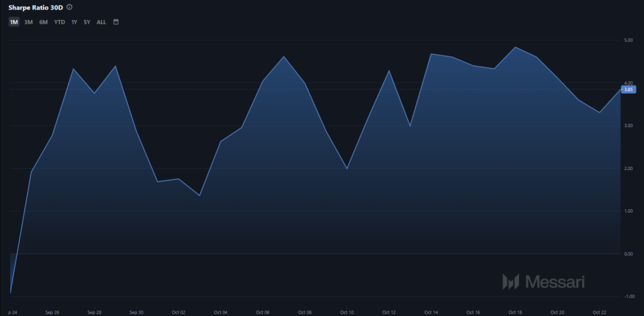This screenshot has width=644, height=316.
Task: Click the Oct 12 x-axis label
Action: (x=389, y=312)
